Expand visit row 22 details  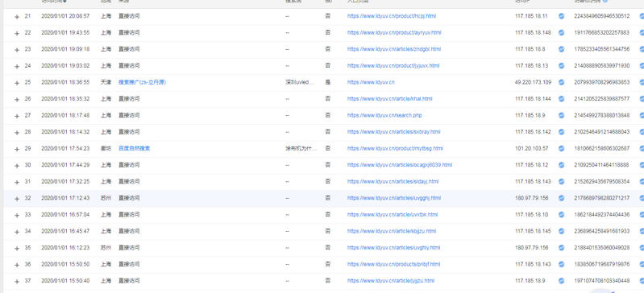tap(17, 33)
